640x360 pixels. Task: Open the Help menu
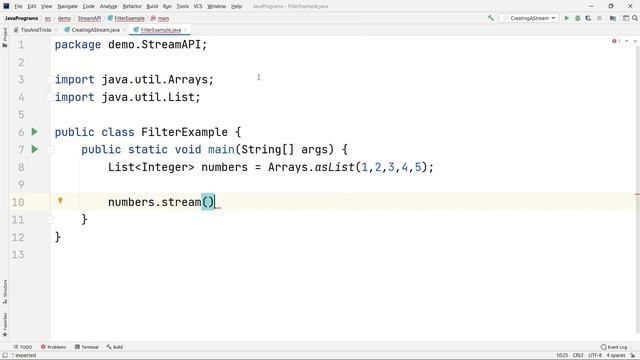pyautogui.click(x=236, y=6)
